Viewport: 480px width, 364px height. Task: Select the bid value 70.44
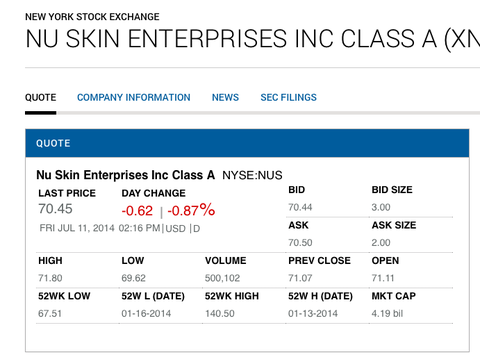[300, 207]
